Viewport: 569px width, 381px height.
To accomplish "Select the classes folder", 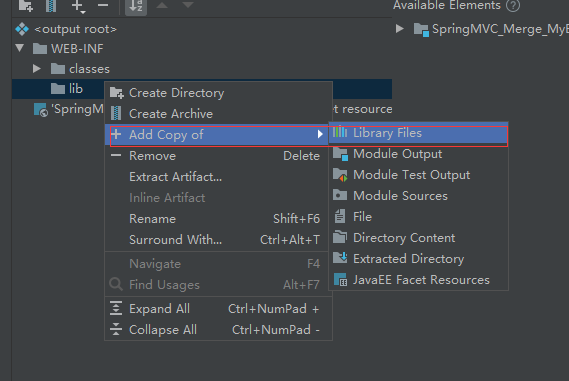I will tap(89, 69).
